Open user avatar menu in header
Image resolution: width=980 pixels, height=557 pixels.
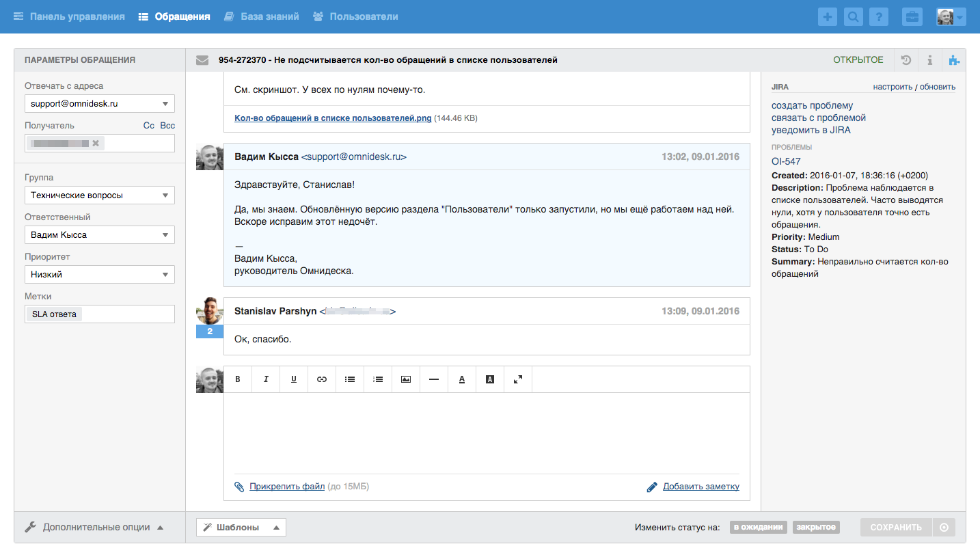(x=951, y=17)
